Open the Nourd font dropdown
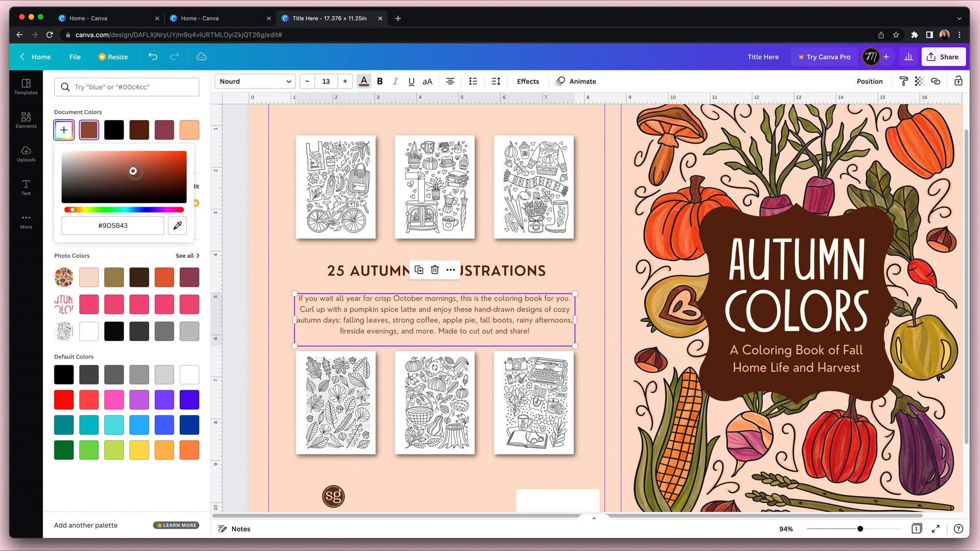The height and width of the screenshot is (551, 980). click(x=255, y=81)
